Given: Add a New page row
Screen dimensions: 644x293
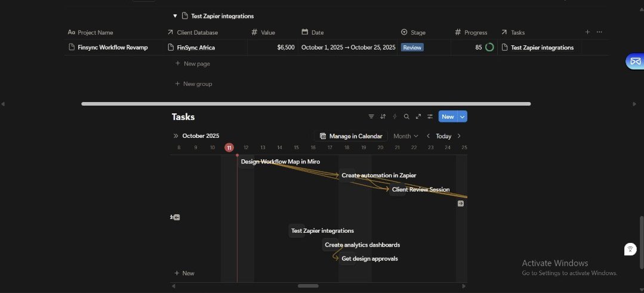Looking at the screenshot, I should click(x=192, y=64).
